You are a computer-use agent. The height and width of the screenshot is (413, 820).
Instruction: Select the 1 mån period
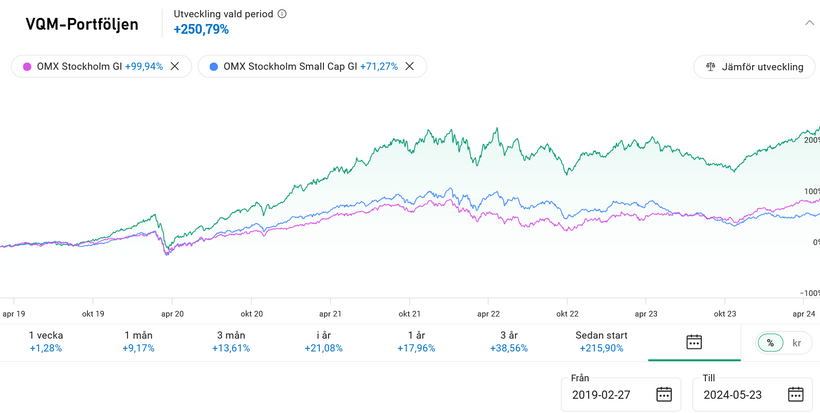140,342
